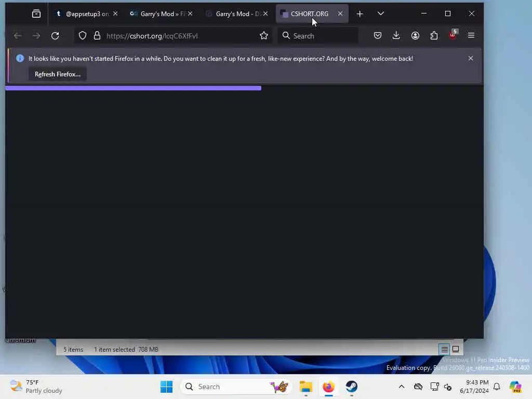
Task: View site security padlock info
Action: [97, 36]
